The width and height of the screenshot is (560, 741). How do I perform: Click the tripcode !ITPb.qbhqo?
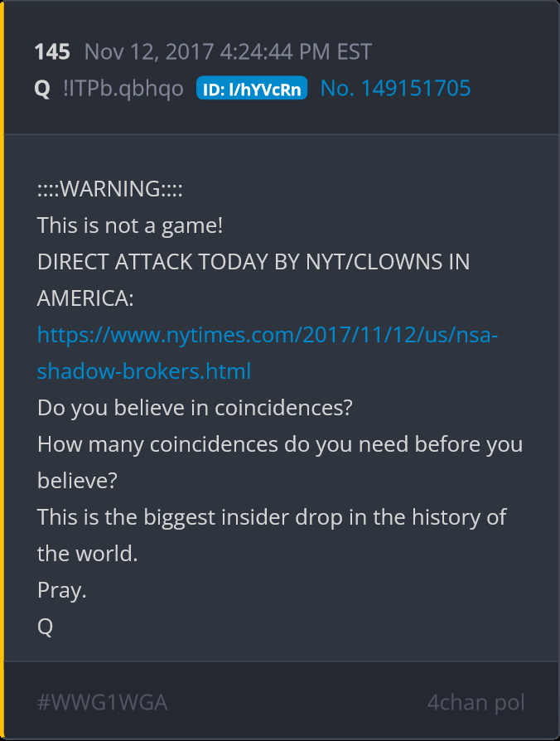[x=123, y=89]
